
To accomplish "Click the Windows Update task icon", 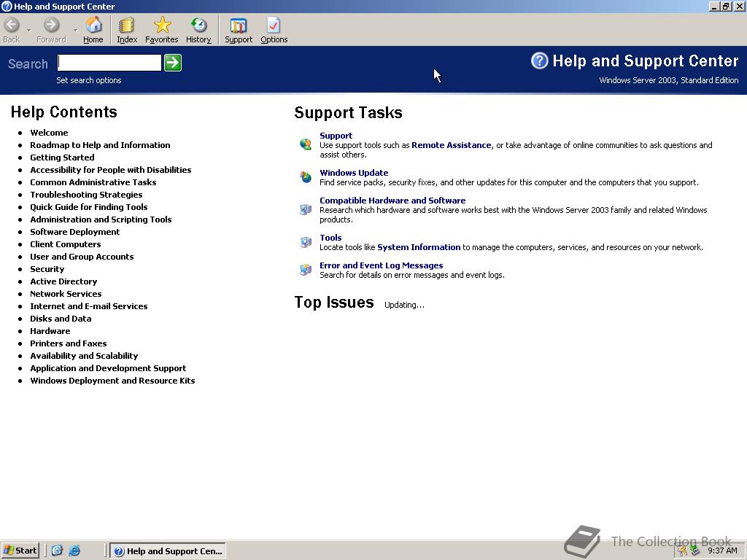I will pyautogui.click(x=306, y=176).
